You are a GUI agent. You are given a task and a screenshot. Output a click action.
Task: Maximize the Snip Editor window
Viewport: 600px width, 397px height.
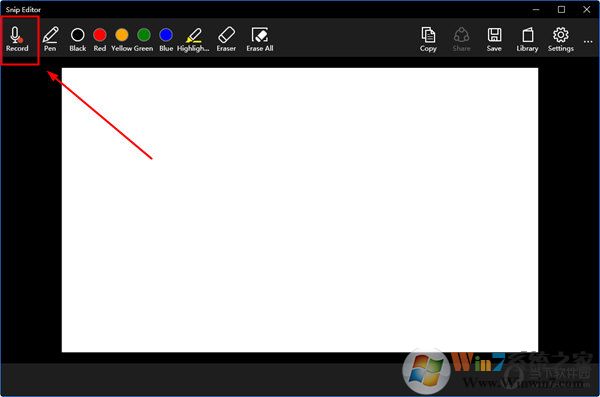[561, 10]
